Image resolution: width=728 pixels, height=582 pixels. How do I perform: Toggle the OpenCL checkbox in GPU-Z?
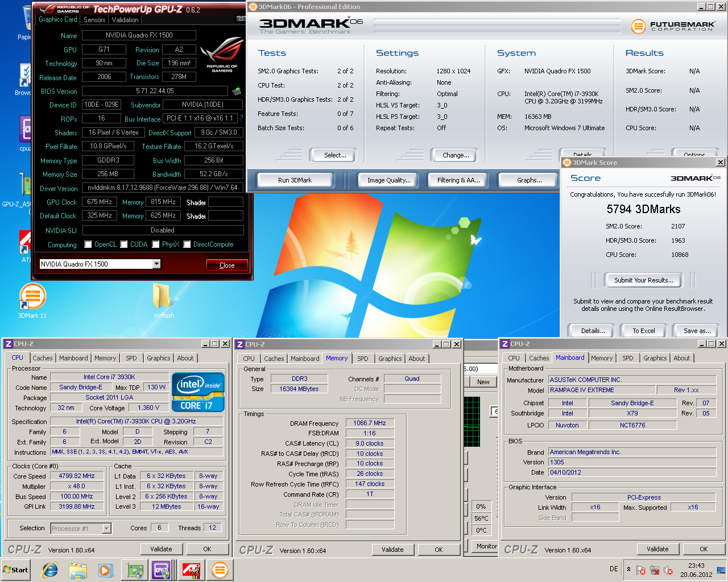[x=88, y=244]
